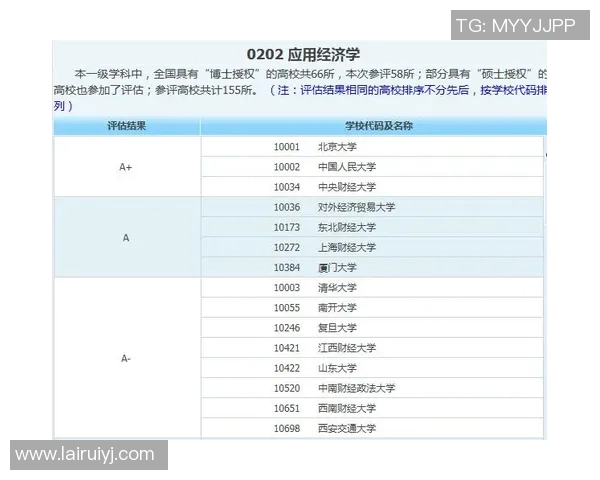Select row 10001 北京大学
This screenshot has height=480, width=600.
click(x=372, y=147)
